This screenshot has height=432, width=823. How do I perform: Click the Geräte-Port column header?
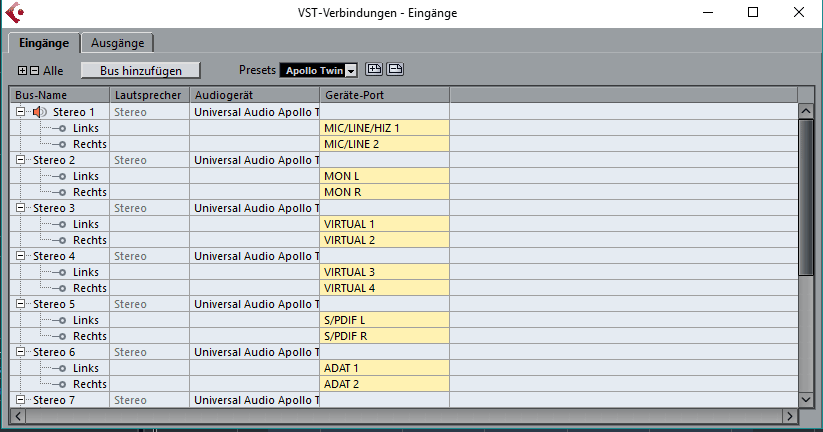[384, 95]
